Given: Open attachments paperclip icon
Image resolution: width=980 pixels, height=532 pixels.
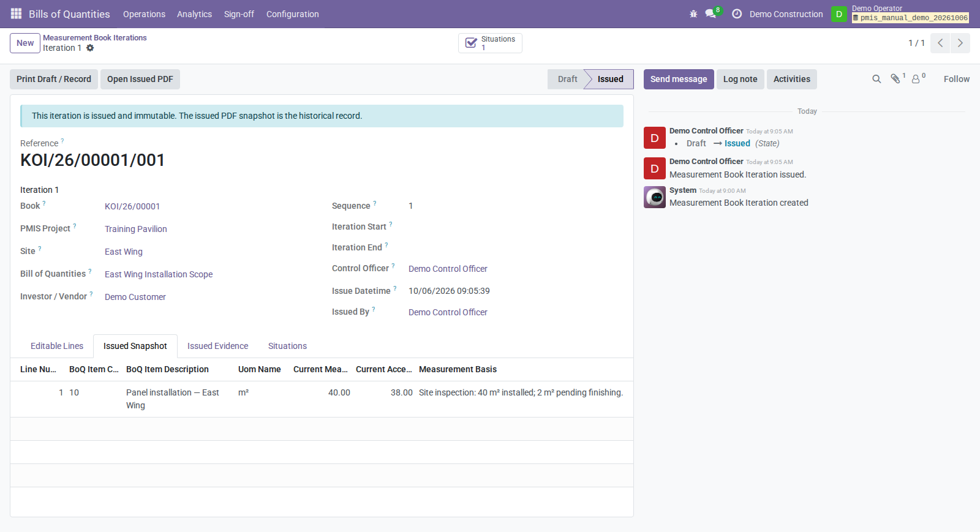Looking at the screenshot, I should [895, 79].
